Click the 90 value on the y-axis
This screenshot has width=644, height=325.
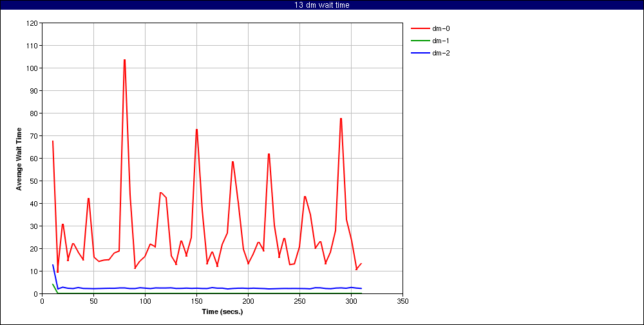(33, 91)
